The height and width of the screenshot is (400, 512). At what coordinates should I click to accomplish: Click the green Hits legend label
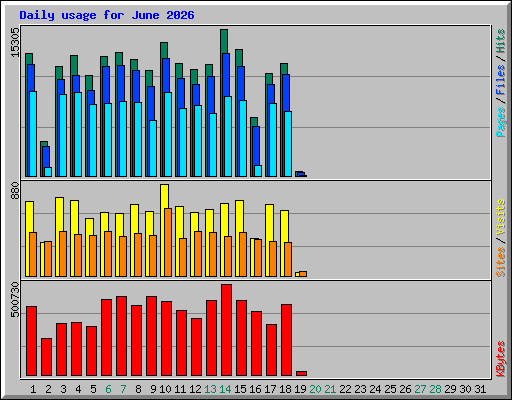tap(500, 41)
